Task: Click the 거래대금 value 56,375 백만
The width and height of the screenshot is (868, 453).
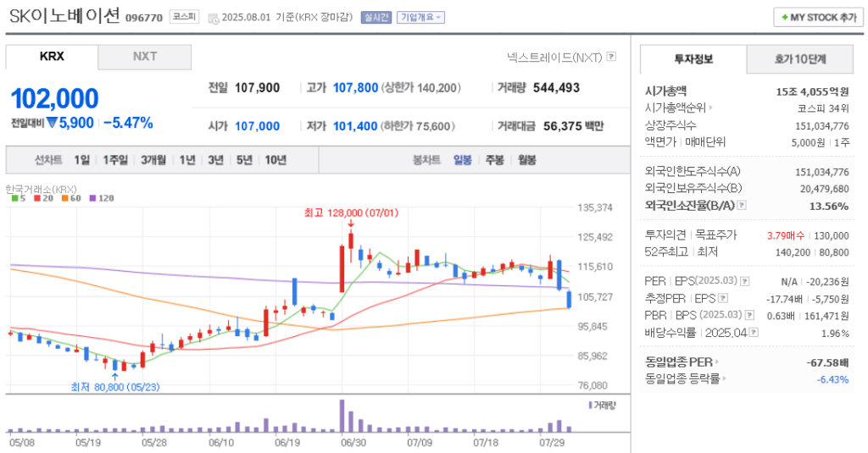Action: pyautogui.click(x=573, y=126)
